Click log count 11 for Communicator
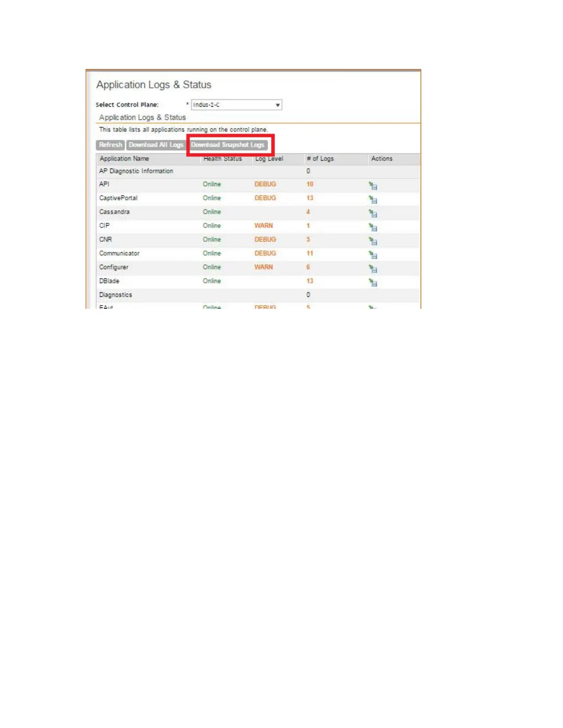The width and height of the screenshot is (563, 728). tap(310, 253)
